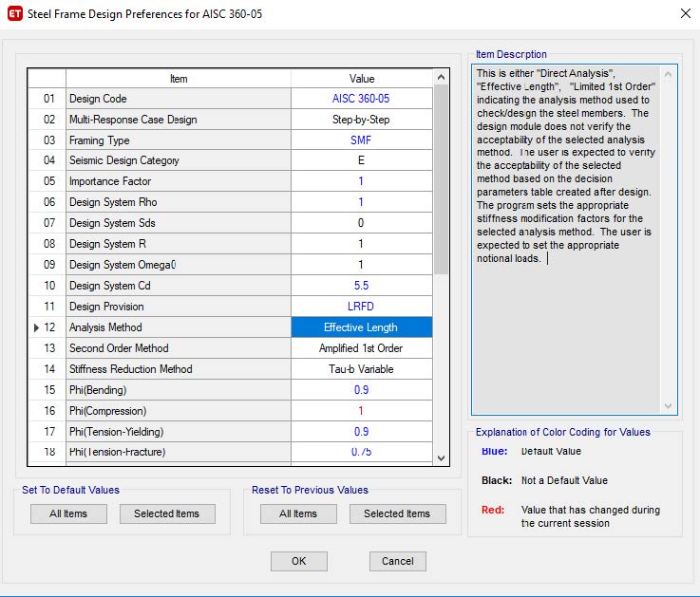Open the Analysis Method value Effective Length
The width and height of the screenshot is (700, 597).
(x=361, y=327)
